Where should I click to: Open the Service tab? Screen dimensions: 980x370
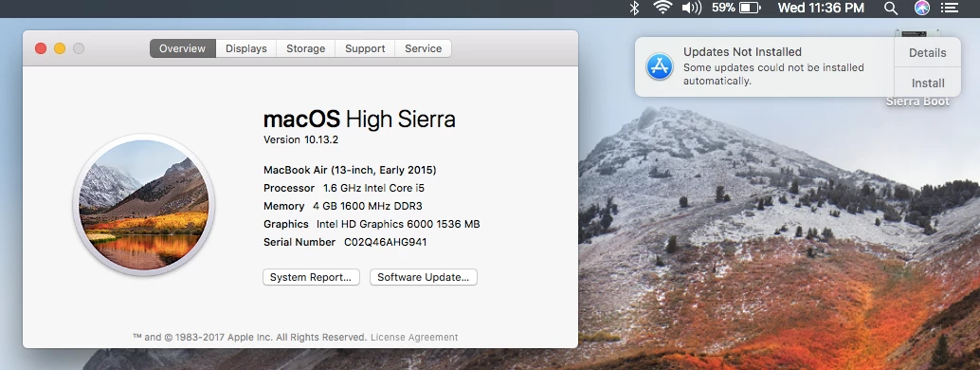click(423, 48)
